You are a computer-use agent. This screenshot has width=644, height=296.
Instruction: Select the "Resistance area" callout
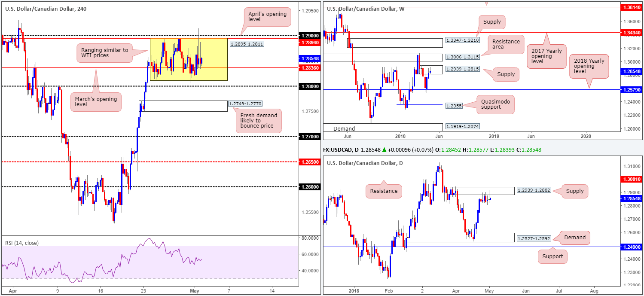[x=506, y=45]
